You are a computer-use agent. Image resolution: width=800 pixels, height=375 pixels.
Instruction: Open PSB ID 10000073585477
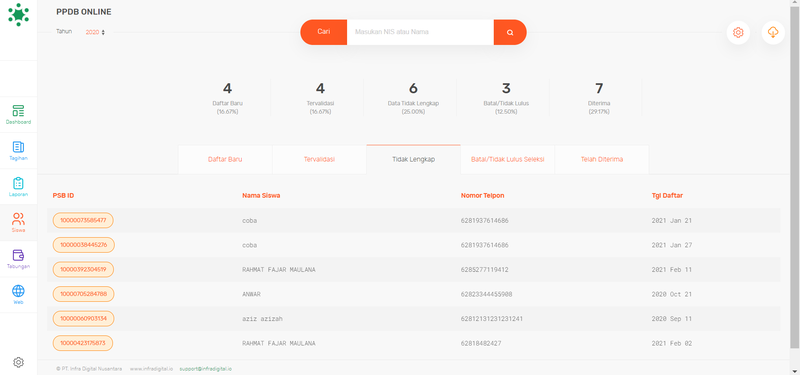pos(83,220)
